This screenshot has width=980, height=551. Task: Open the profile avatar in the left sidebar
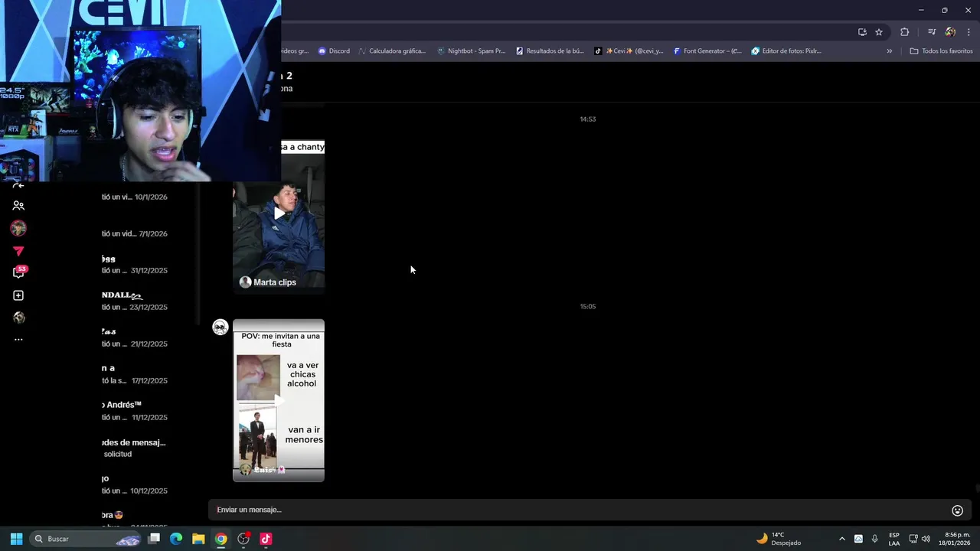pyautogui.click(x=18, y=228)
